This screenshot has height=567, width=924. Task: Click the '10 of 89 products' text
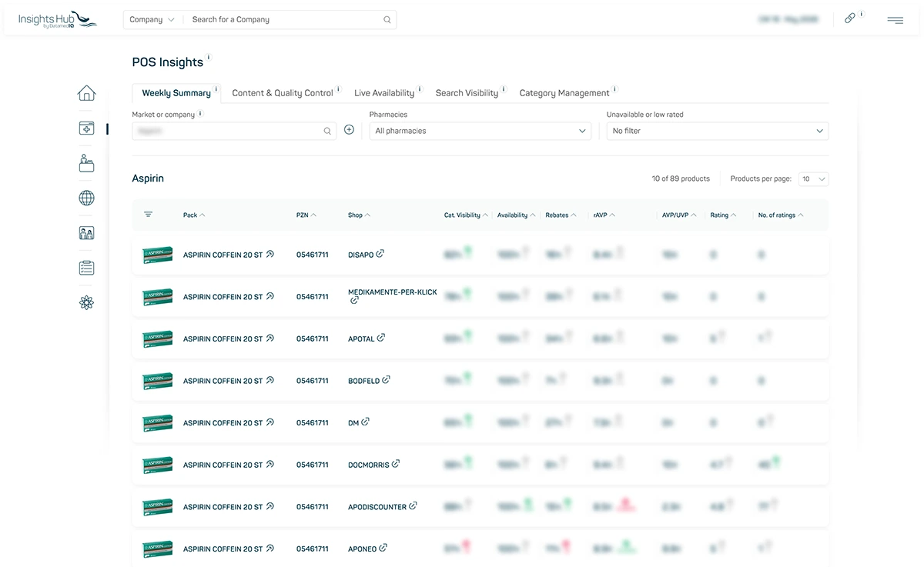[x=681, y=178]
